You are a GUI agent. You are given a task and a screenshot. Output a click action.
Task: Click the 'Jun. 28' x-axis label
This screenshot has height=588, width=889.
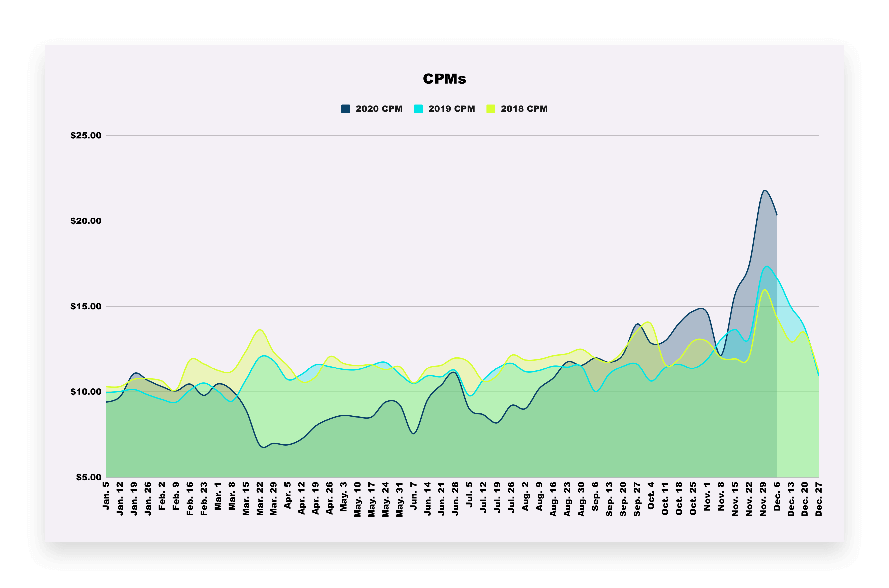point(455,499)
